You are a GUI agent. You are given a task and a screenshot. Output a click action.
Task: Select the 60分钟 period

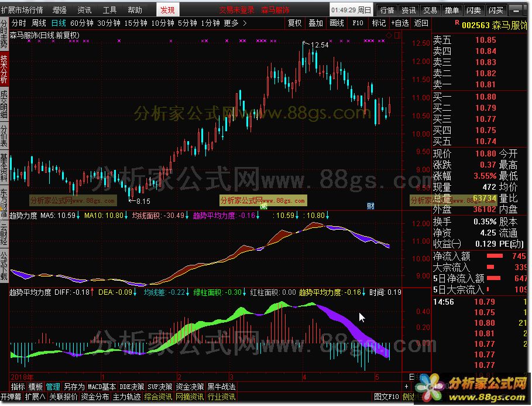pyautogui.click(x=82, y=23)
